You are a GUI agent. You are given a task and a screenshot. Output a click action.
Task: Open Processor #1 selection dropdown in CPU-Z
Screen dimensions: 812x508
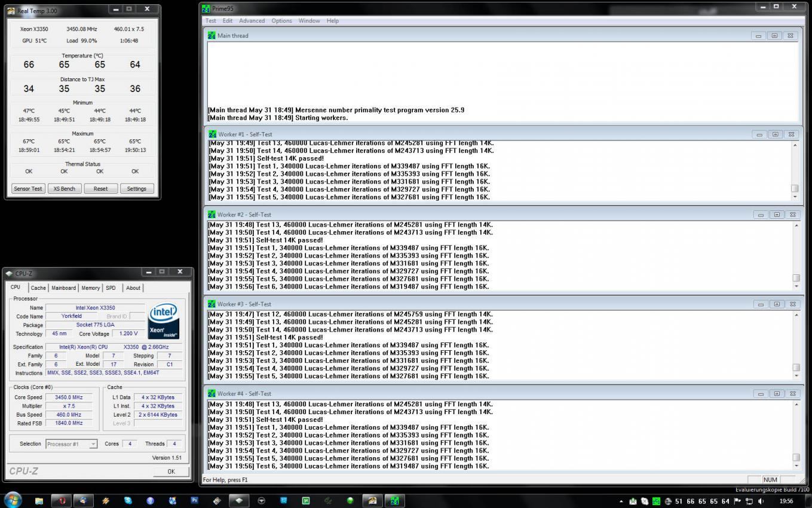click(x=71, y=444)
